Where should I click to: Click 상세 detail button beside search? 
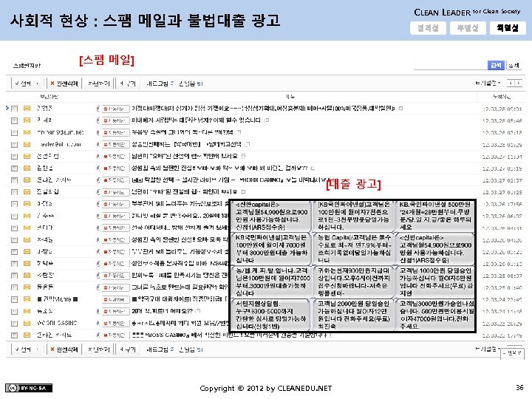pos(514,65)
